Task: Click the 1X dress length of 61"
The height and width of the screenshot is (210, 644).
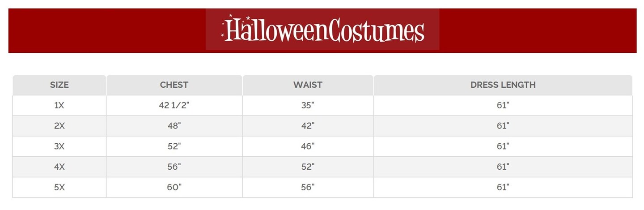Action: tap(503, 105)
